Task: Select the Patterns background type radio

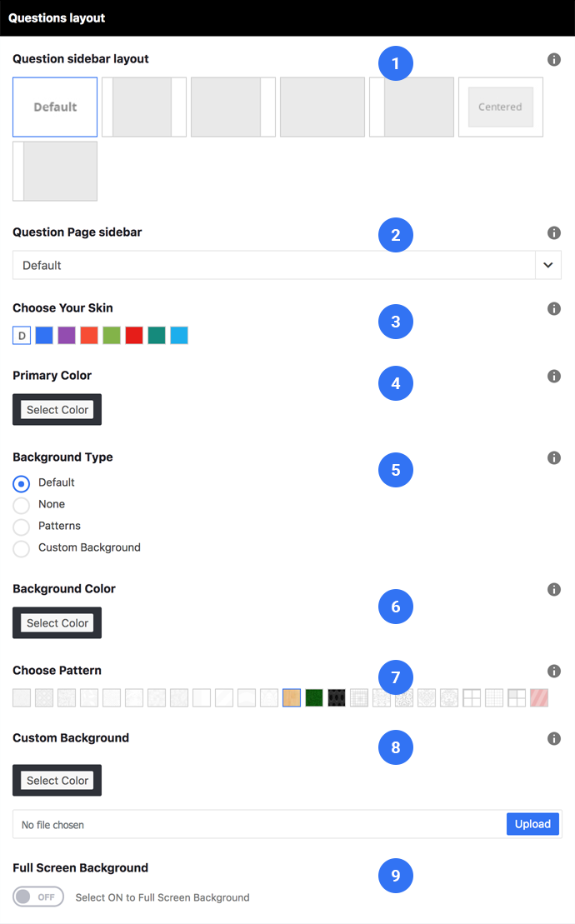Action: tap(21, 527)
